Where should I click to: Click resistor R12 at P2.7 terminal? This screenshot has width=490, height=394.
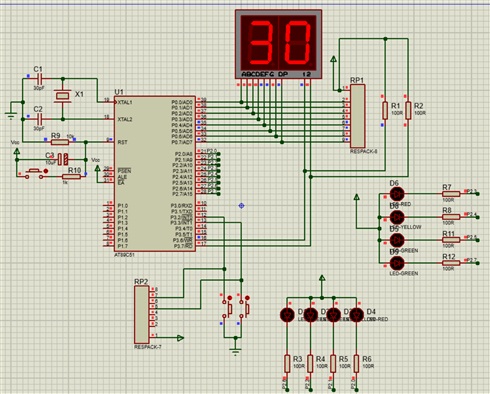tap(451, 263)
